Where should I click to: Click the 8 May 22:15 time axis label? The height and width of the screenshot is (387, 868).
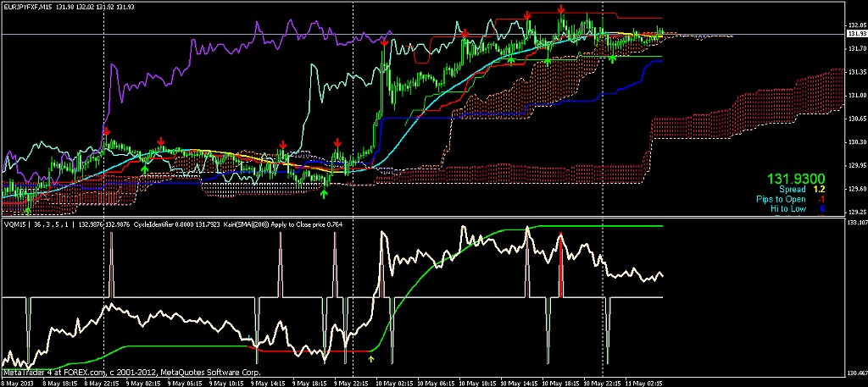click(x=100, y=383)
